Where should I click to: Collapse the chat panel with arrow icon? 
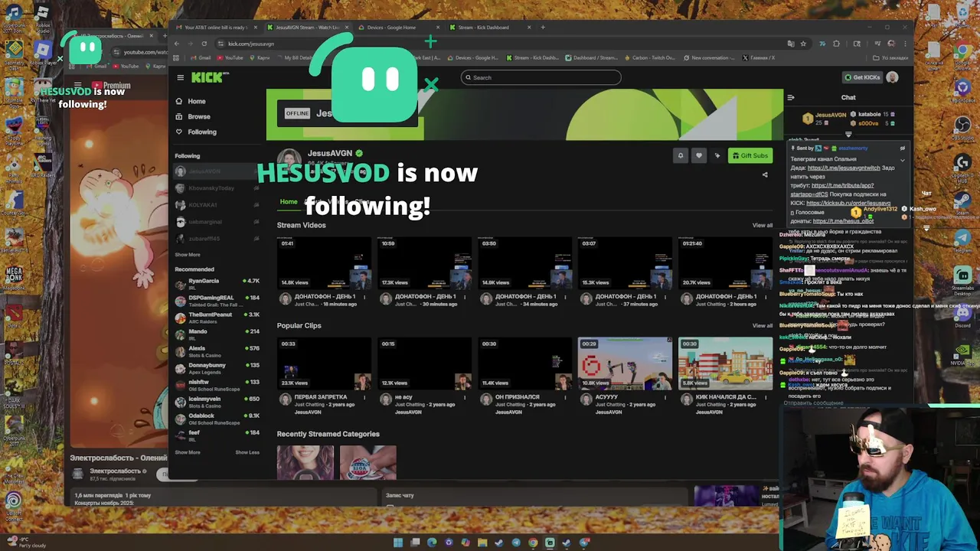[x=791, y=97]
